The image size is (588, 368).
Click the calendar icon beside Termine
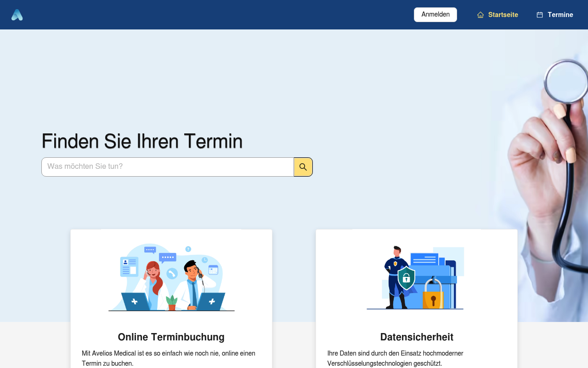[x=540, y=15]
